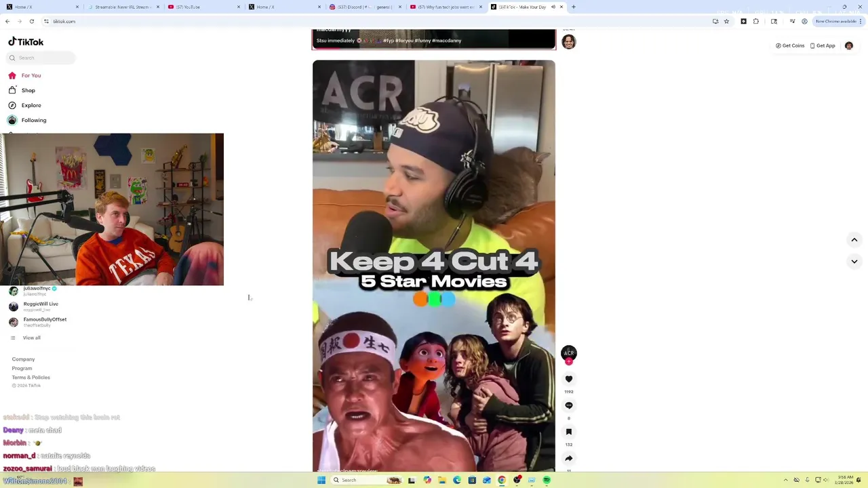Open julawolfnyc followed account
This screenshot has width=868, height=488.
tap(33, 291)
